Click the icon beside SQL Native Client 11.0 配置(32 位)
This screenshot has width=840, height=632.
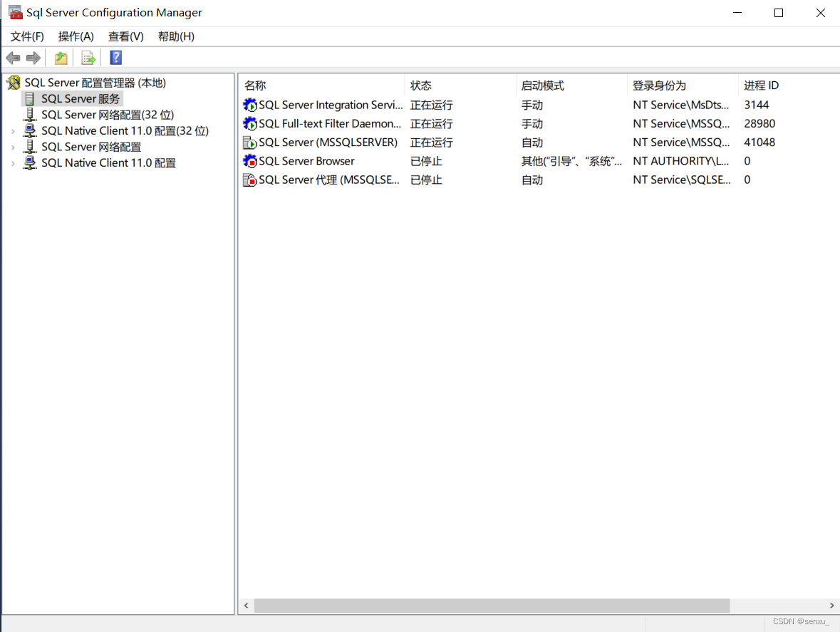point(30,130)
